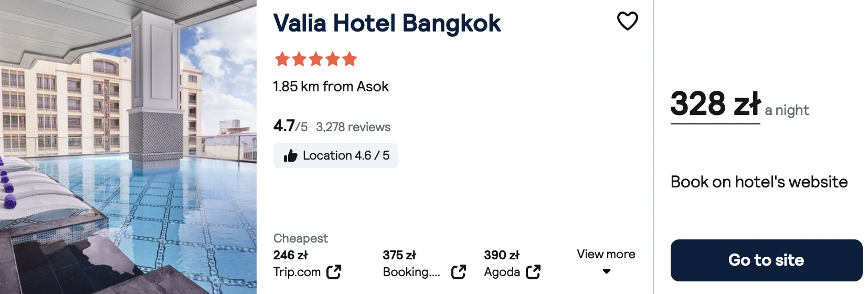
Task: Select the 390 zł Agoda price
Action: [x=502, y=255]
